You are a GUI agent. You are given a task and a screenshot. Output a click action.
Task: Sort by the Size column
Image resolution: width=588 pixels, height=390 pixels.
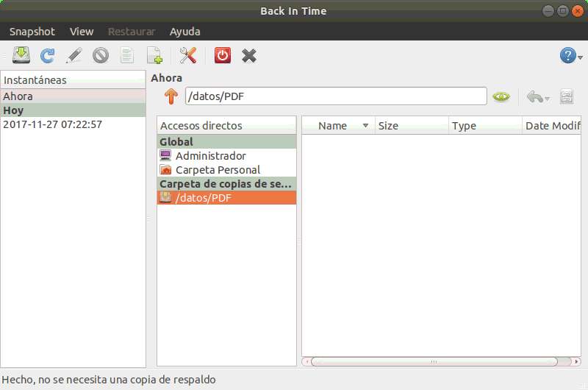412,126
